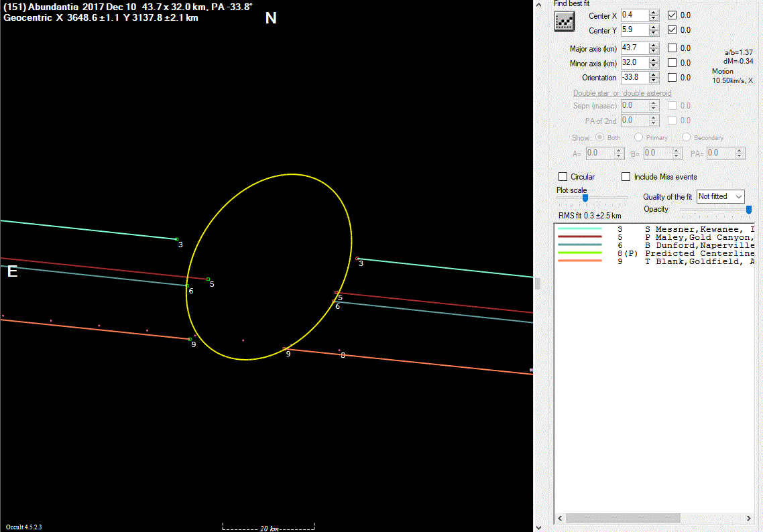Select the 8 (P) Predicted Centerline row
Viewport: 763px width, 532px height.
(656, 253)
